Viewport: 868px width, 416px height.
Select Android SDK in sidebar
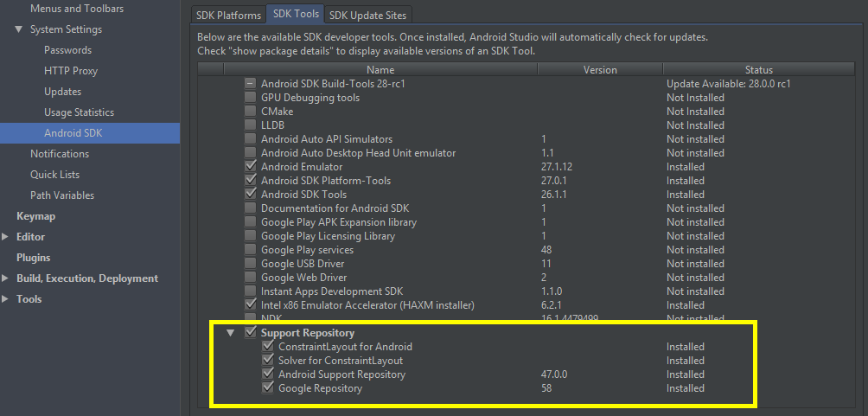(x=73, y=133)
